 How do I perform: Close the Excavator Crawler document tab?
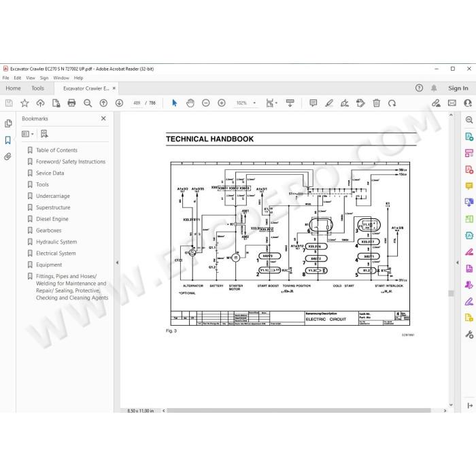(114, 88)
